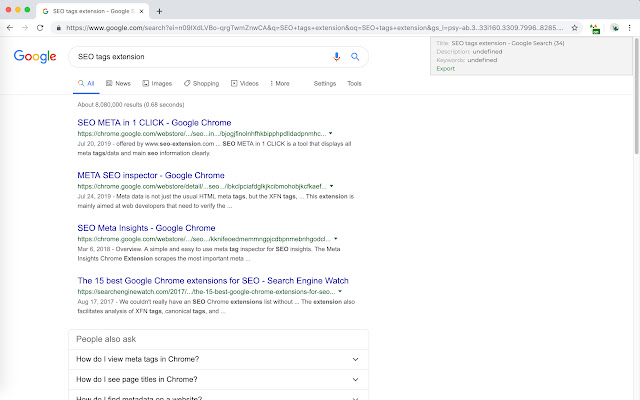
Task: Open The 15 best Google Chrome extensions result
Action: (213, 280)
